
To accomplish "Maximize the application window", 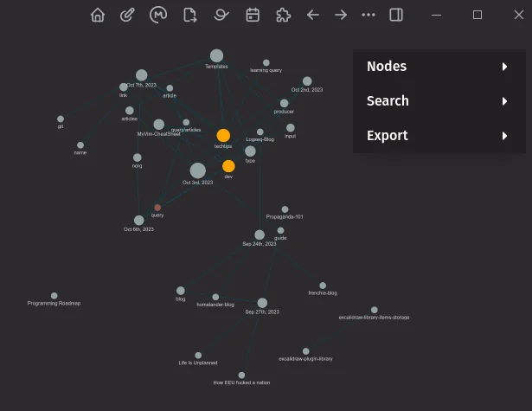I will tap(478, 15).
